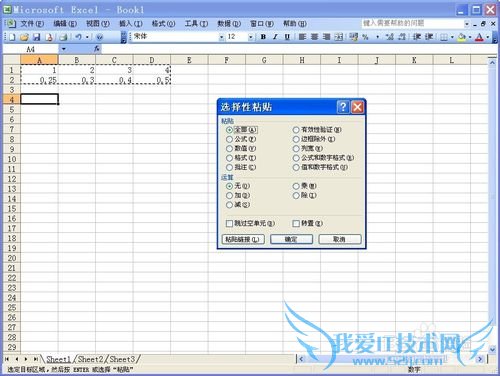Screen dimensions: 500x376
Task: Click the Undo arrow icon
Action: point(78,37)
